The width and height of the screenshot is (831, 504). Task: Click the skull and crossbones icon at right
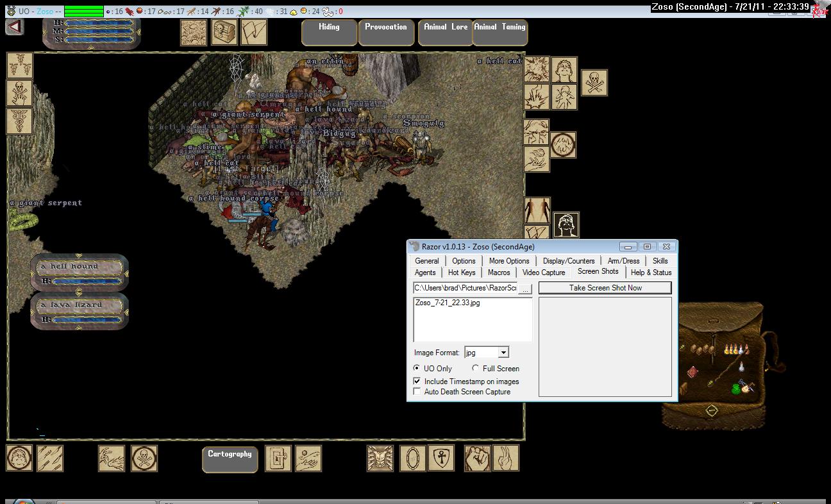coord(594,83)
